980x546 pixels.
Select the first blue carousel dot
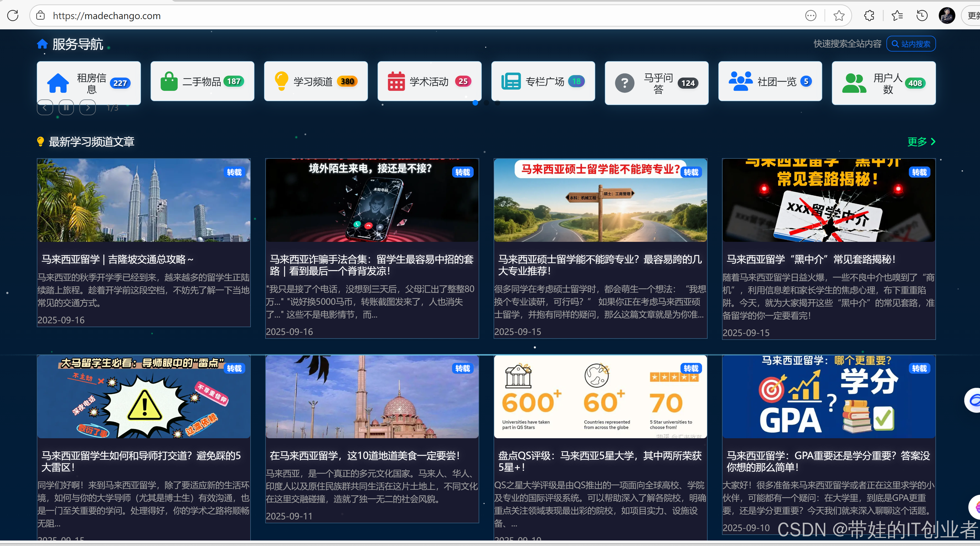point(475,103)
